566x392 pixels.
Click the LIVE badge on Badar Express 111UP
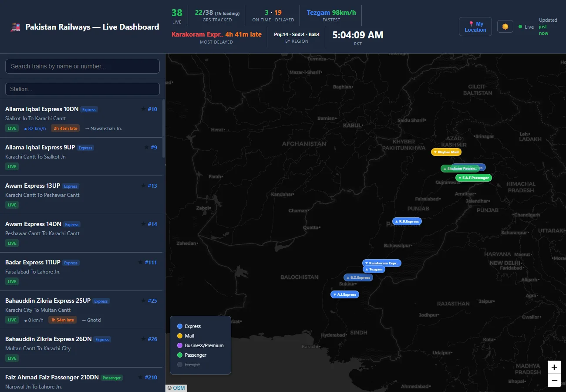(12, 282)
